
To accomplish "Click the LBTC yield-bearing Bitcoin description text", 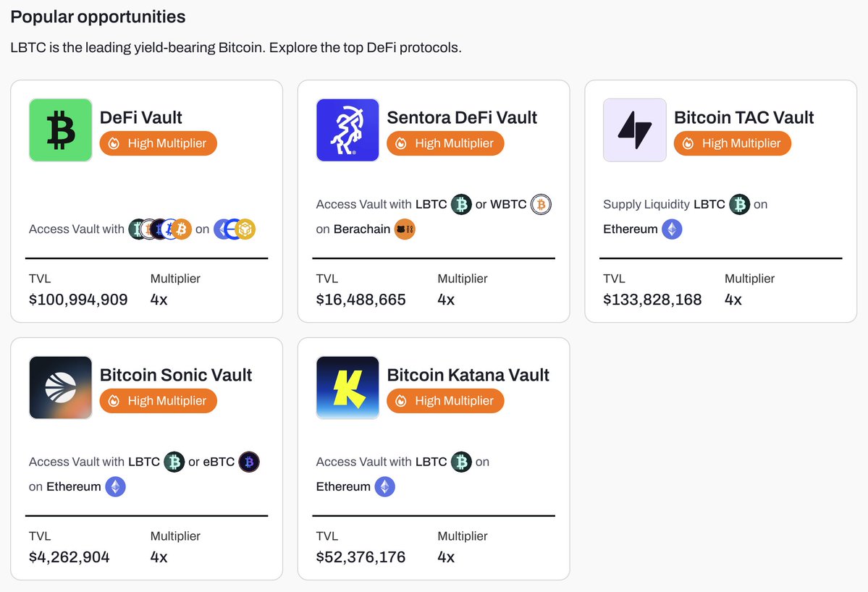I will click(x=236, y=48).
